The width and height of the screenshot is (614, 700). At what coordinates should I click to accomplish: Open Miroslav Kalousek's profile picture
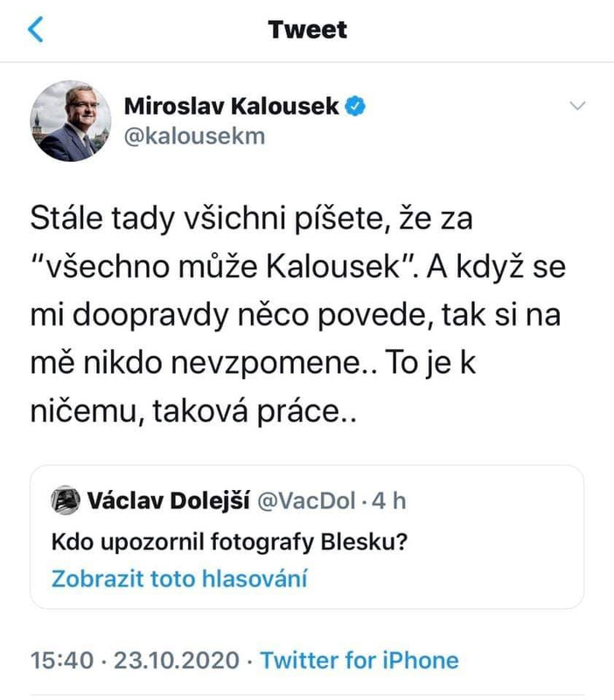click(x=71, y=121)
